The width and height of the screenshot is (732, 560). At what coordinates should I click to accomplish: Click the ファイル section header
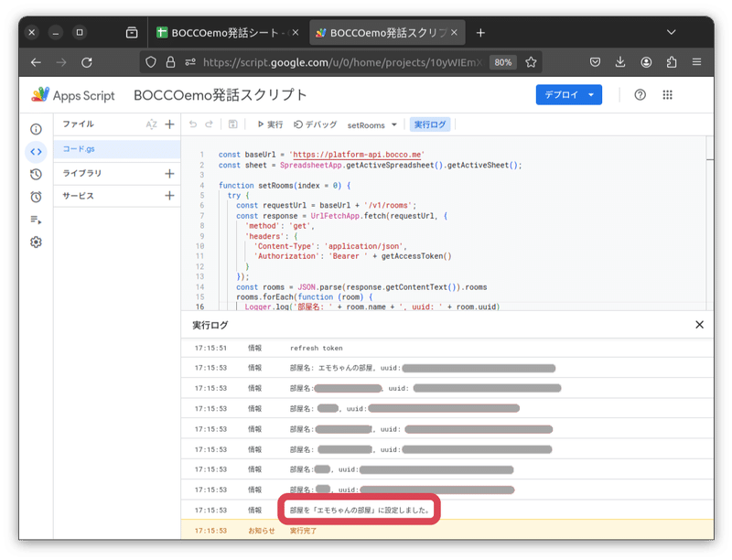[x=79, y=124]
